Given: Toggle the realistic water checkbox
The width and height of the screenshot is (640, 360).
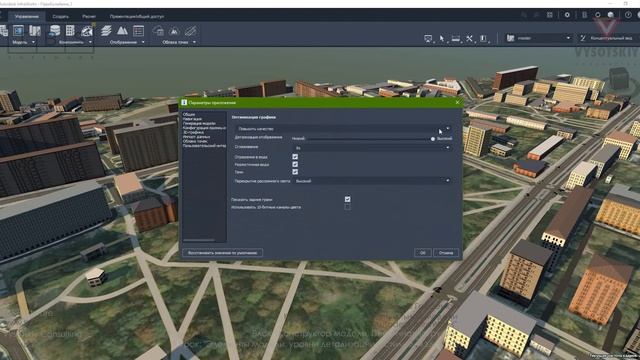Looking at the screenshot, I should [295, 164].
